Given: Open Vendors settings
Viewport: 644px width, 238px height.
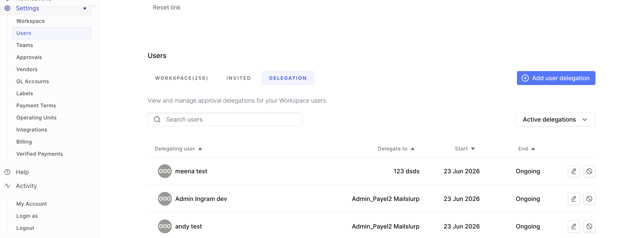Looking at the screenshot, I should (27, 69).
